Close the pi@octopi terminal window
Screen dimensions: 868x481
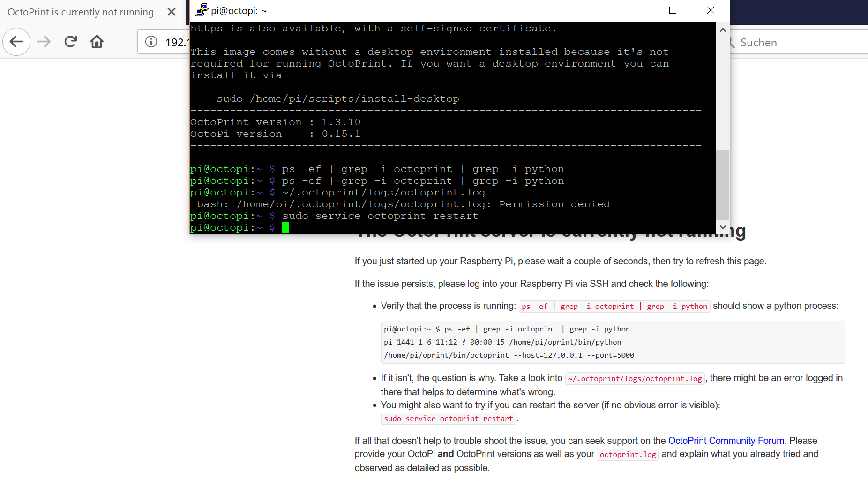(x=711, y=10)
